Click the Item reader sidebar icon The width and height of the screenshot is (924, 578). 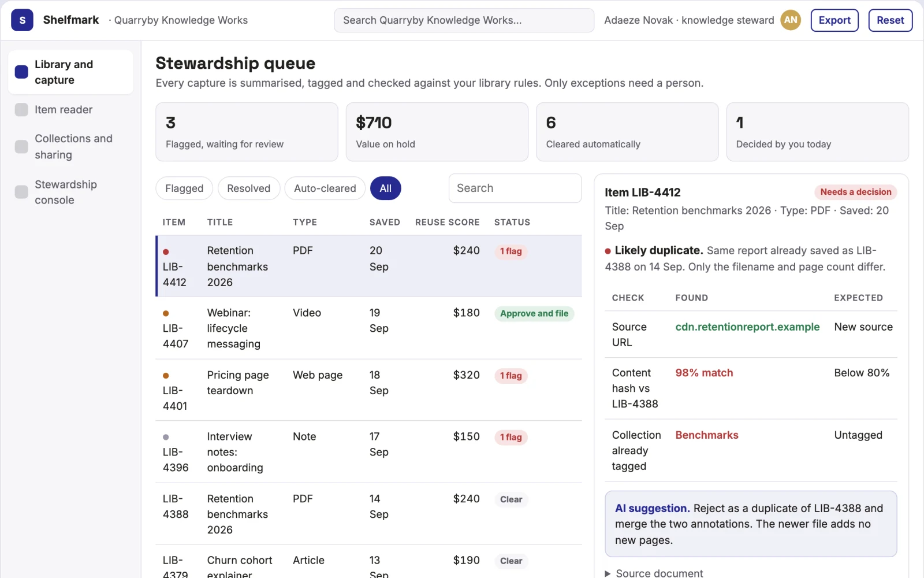[21, 110]
